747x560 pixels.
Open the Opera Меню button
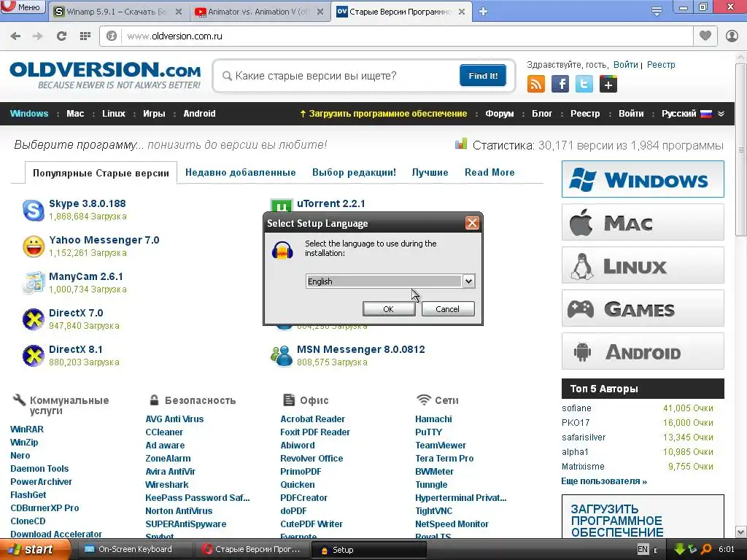pos(23,7)
